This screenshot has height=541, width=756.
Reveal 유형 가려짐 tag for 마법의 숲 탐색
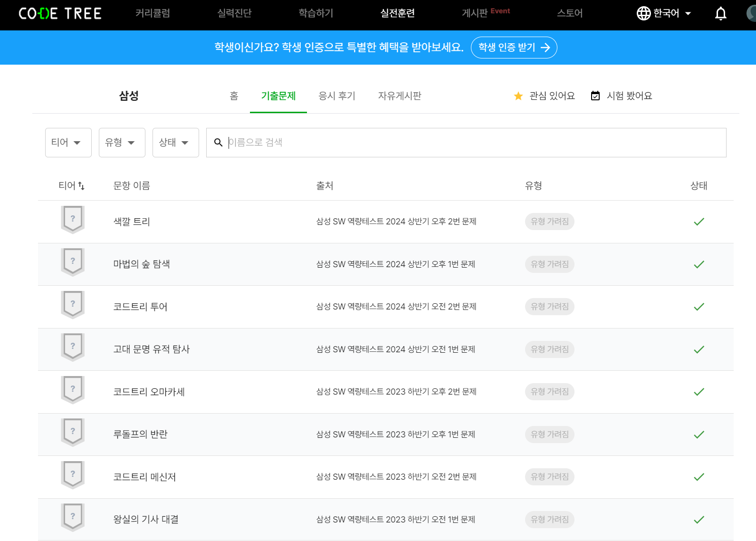click(x=550, y=264)
